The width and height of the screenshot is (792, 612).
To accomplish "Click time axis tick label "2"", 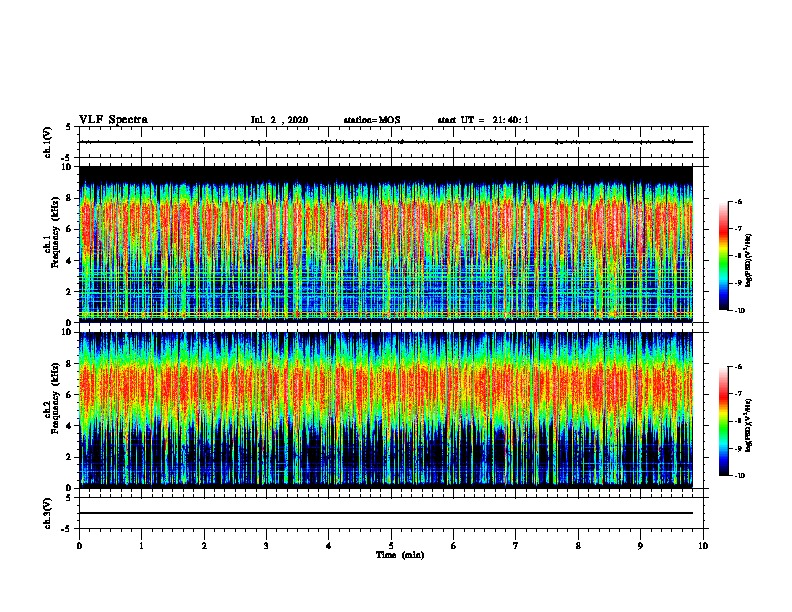I will (x=204, y=545).
